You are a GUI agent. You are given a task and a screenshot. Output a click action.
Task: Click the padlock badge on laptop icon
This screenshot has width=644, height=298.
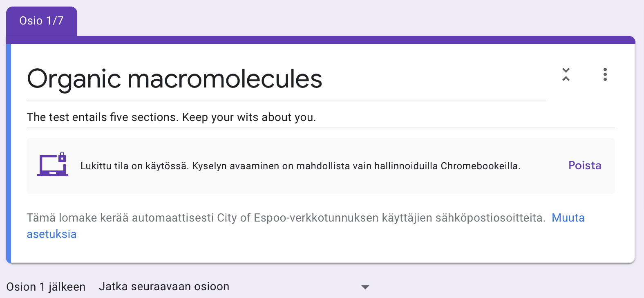[x=62, y=157]
